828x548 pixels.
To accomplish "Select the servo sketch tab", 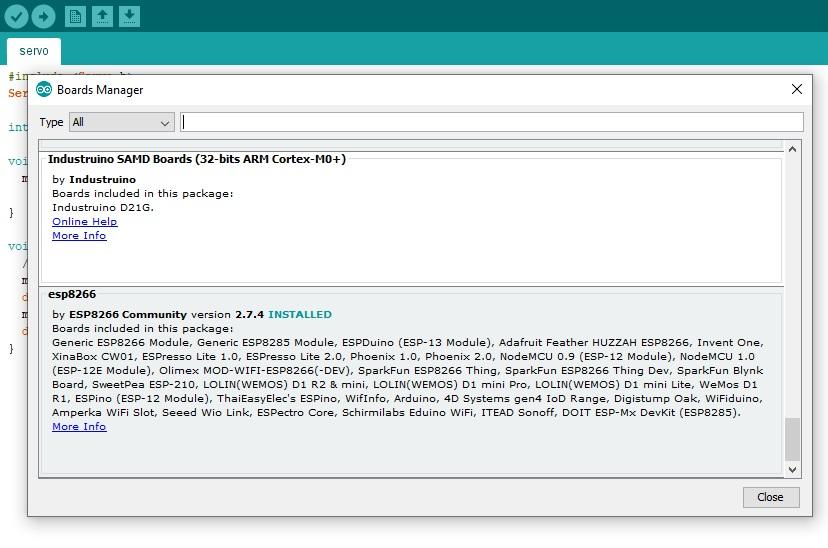I will (34, 51).
